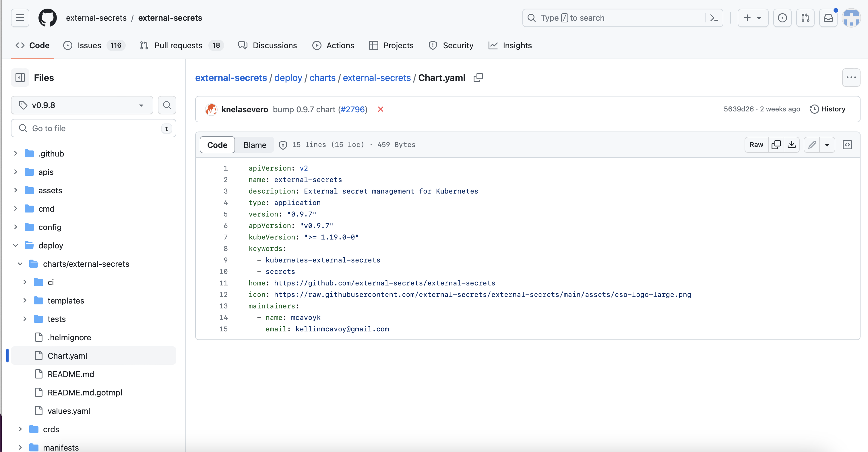Switch to Blame view

tap(254, 145)
